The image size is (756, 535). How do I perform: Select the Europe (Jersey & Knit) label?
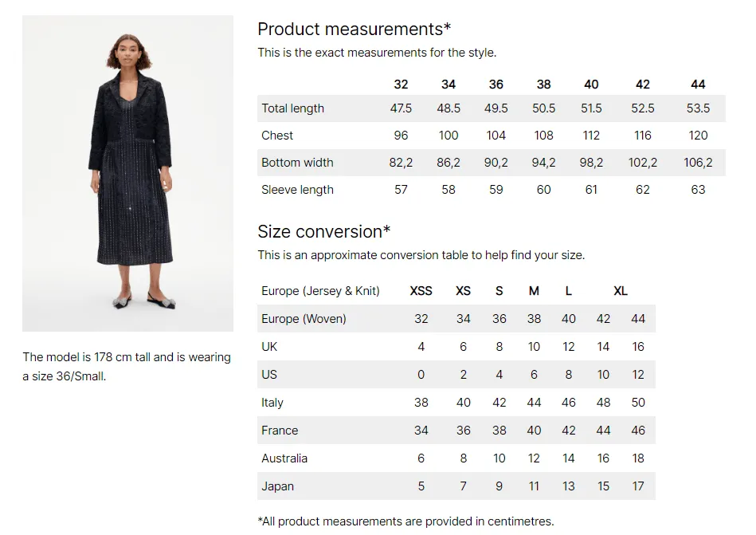coord(320,291)
